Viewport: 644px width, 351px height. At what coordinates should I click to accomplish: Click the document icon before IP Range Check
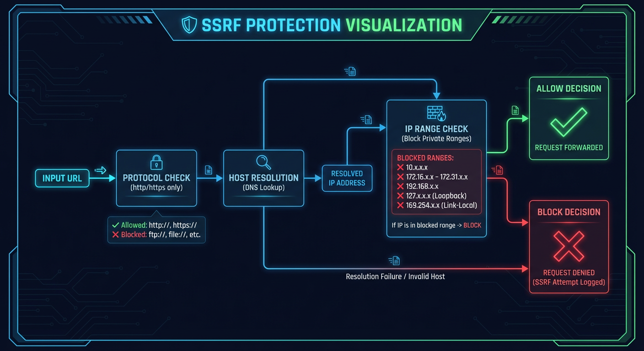pyautogui.click(x=366, y=119)
